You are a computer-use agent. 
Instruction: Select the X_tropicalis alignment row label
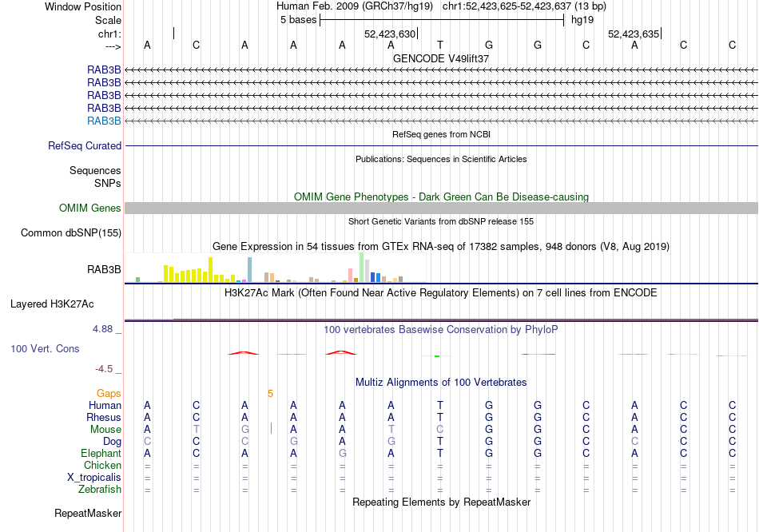pyautogui.click(x=94, y=478)
